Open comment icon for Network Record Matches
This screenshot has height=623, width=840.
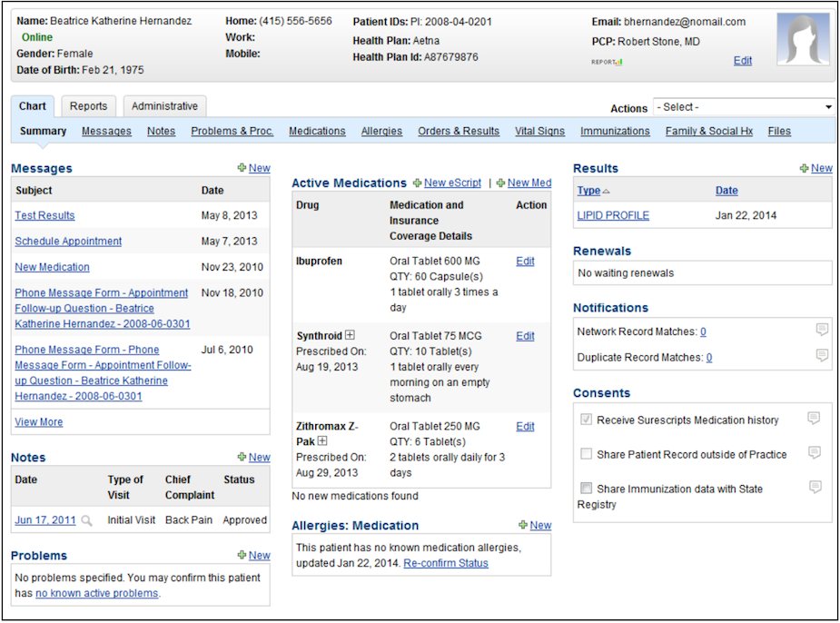[x=822, y=330]
